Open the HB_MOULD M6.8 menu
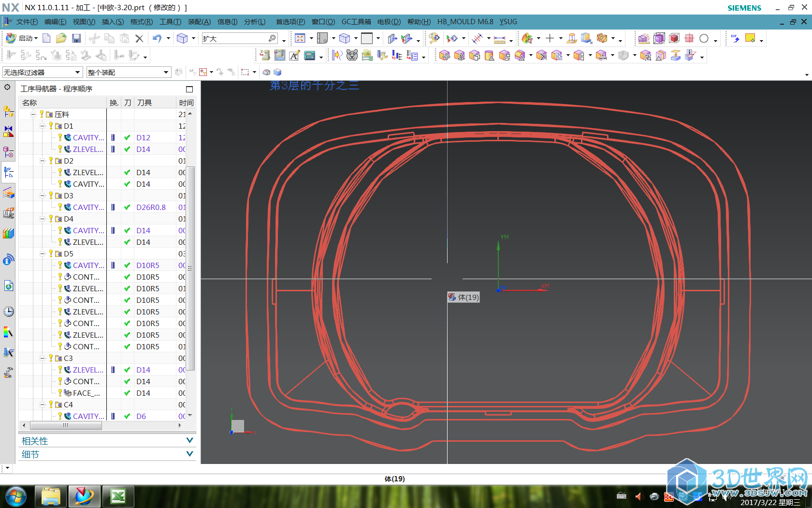812x508 pixels. tap(465, 22)
